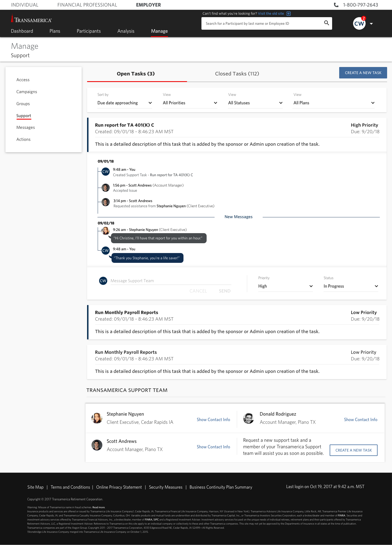Image resolution: width=392 pixels, height=545 pixels.
Task: Show contact info for Donald Rodriguez
Action: (361, 420)
